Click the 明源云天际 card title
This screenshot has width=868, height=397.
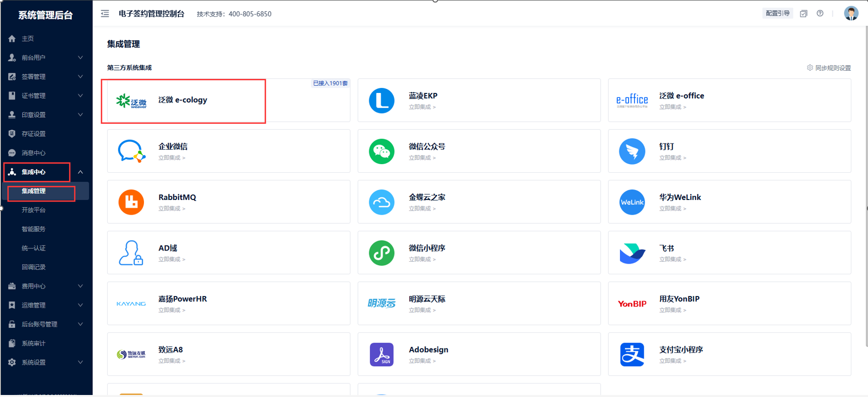pyautogui.click(x=427, y=299)
